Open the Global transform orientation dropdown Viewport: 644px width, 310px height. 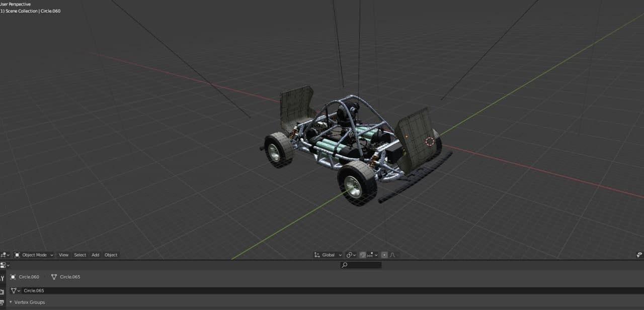click(327, 255)
